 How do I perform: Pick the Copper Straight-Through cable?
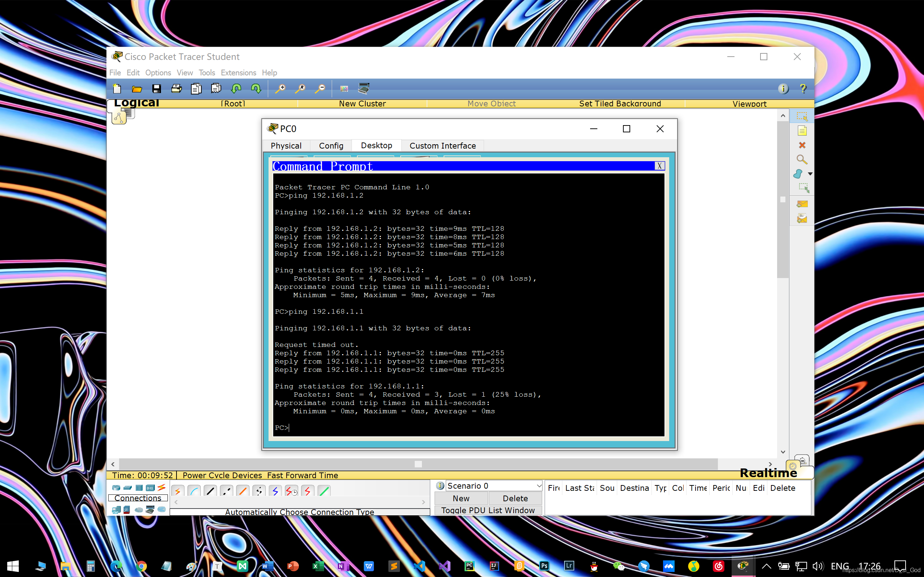pos(210,491)
